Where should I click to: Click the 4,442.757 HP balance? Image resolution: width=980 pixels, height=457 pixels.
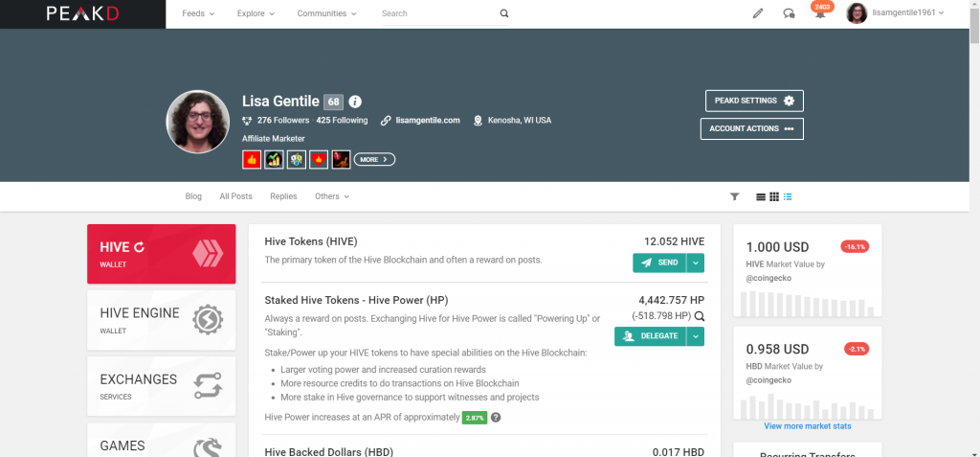tap(671, 300)
